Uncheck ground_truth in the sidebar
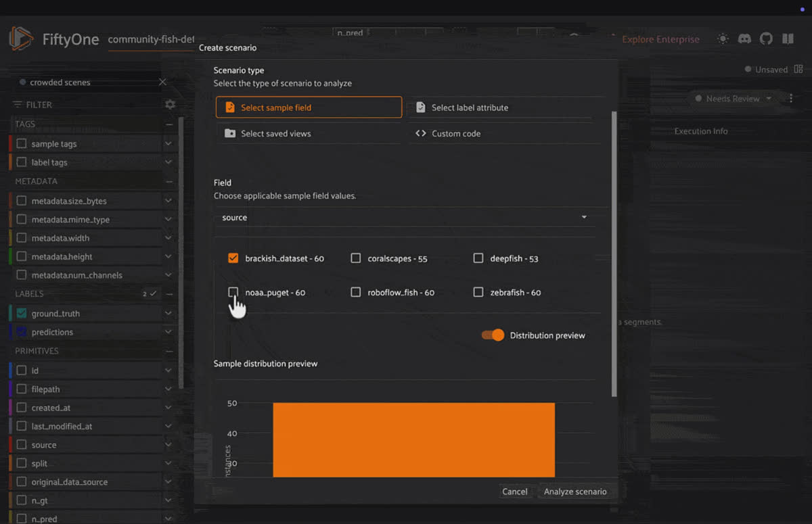 (x=22, y=314)
